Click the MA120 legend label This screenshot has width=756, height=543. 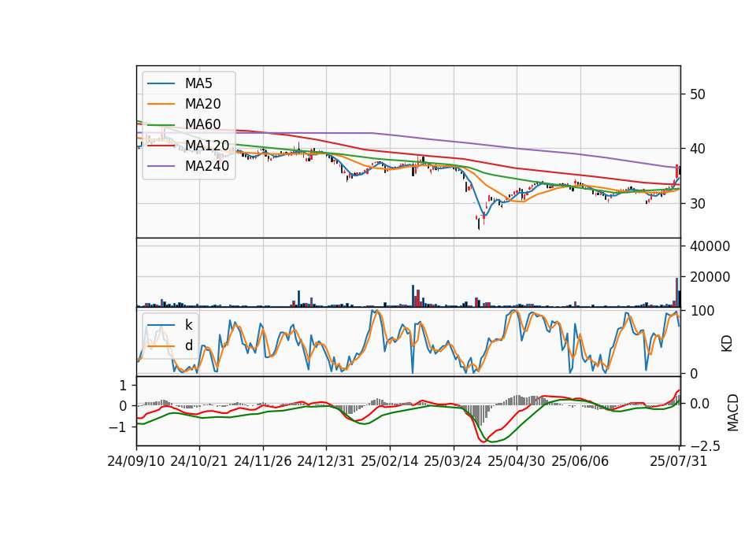pyautogui.click(x=207, y=146)
